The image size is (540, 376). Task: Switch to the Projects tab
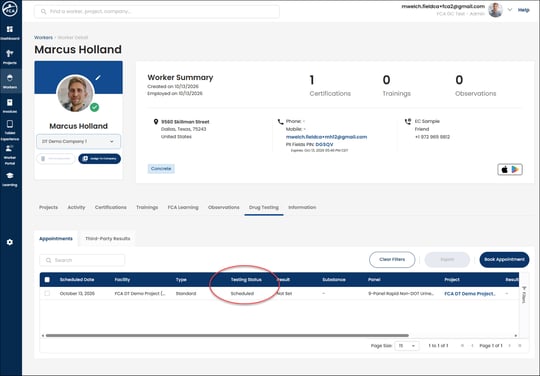[49, 207]
